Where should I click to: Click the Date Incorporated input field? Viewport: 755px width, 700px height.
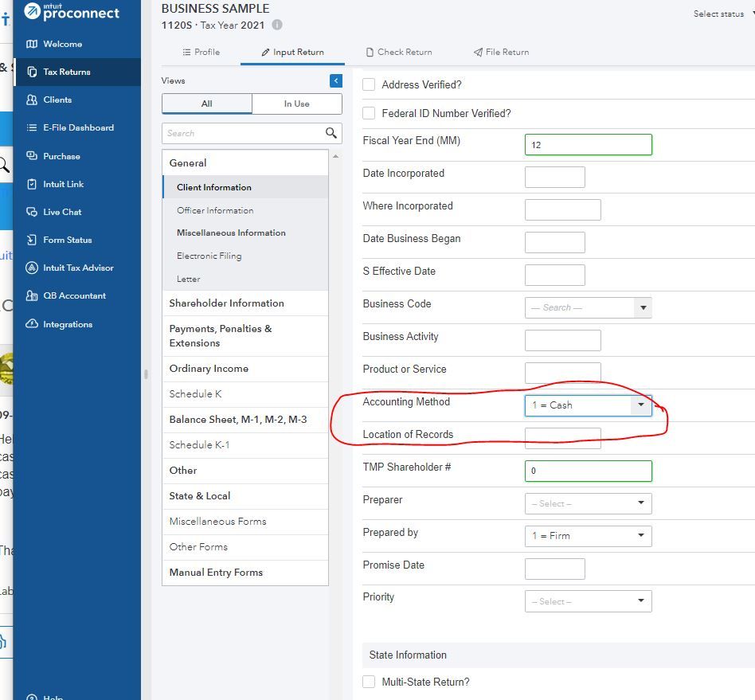point(554,177)
